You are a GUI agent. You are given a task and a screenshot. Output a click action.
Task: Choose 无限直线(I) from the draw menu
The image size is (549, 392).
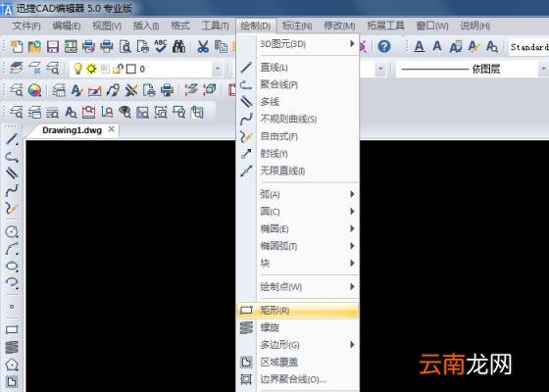pos(298,171)
